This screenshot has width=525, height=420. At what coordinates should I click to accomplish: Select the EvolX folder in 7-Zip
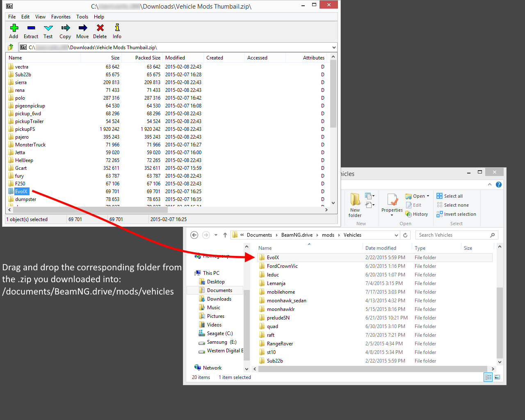click(21, 192)
